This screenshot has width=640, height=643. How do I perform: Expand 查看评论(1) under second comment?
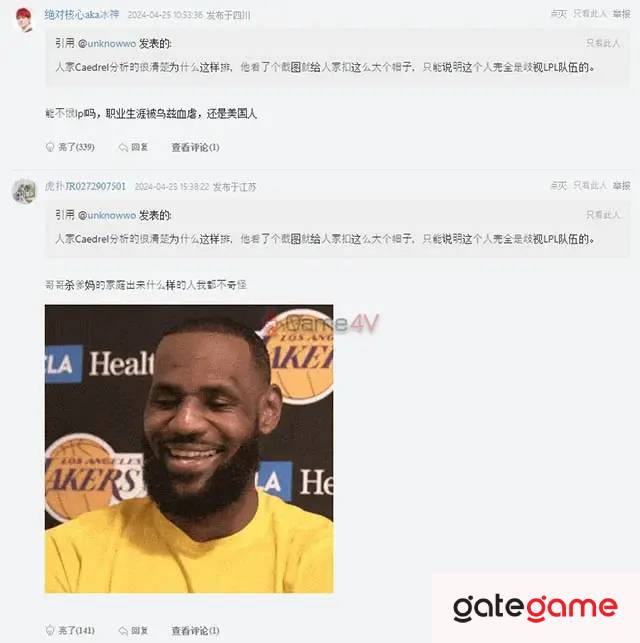(195, 630)
